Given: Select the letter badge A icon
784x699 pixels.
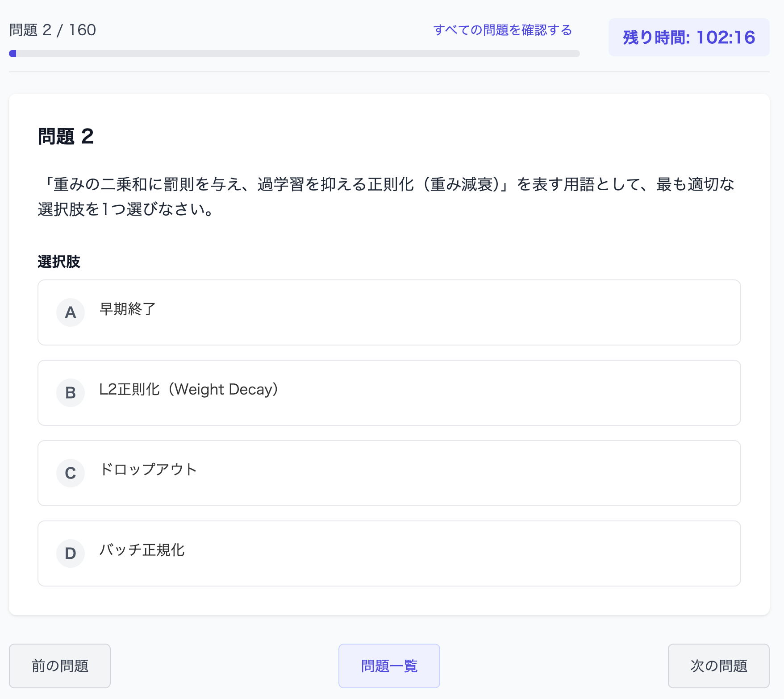Looking at the screenshot, I should (x=70, y=312).
